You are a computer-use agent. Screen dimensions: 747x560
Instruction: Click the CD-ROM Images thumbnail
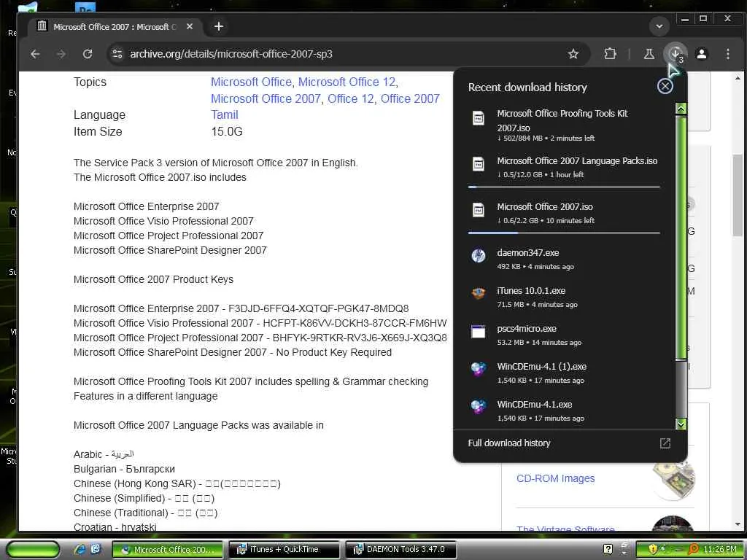click(673, 480)
